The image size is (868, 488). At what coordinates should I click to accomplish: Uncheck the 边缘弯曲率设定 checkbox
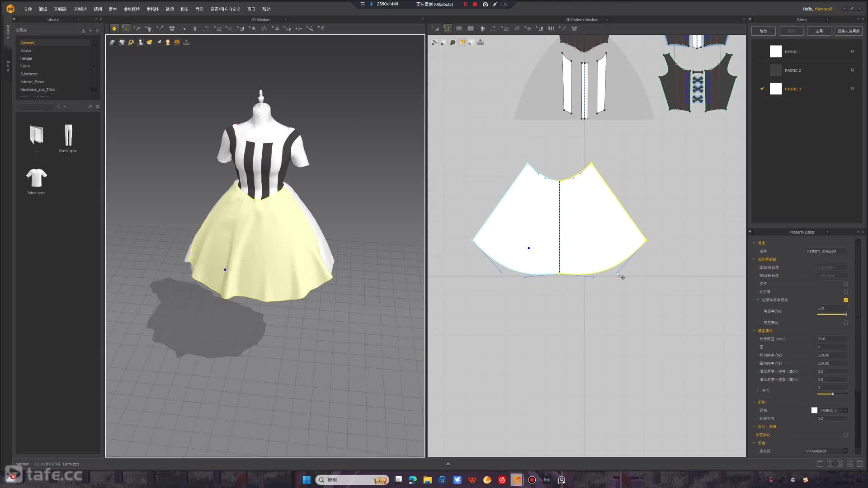(845, 300)
